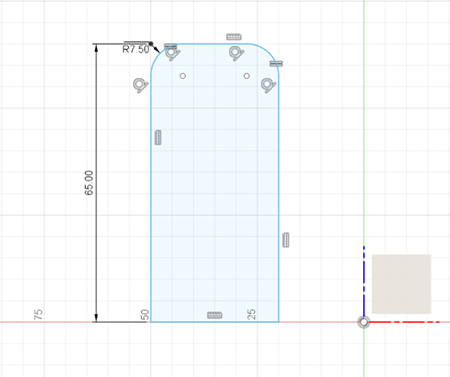Select the top-right rounded corner arc

point(269,53)
